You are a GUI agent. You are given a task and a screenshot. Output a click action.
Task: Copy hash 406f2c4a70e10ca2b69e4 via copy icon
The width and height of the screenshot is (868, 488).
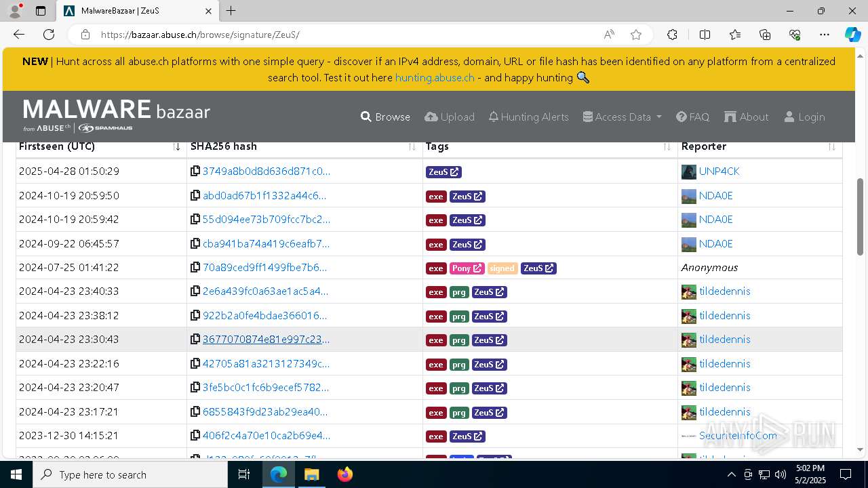195,436
